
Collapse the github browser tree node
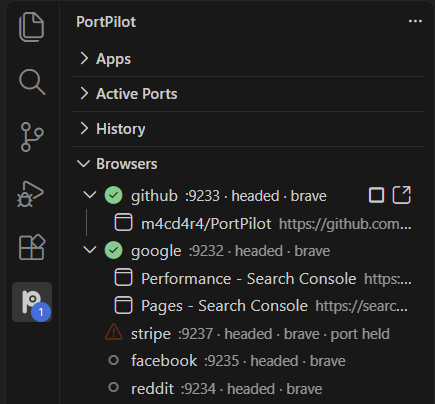pos(90,195)
